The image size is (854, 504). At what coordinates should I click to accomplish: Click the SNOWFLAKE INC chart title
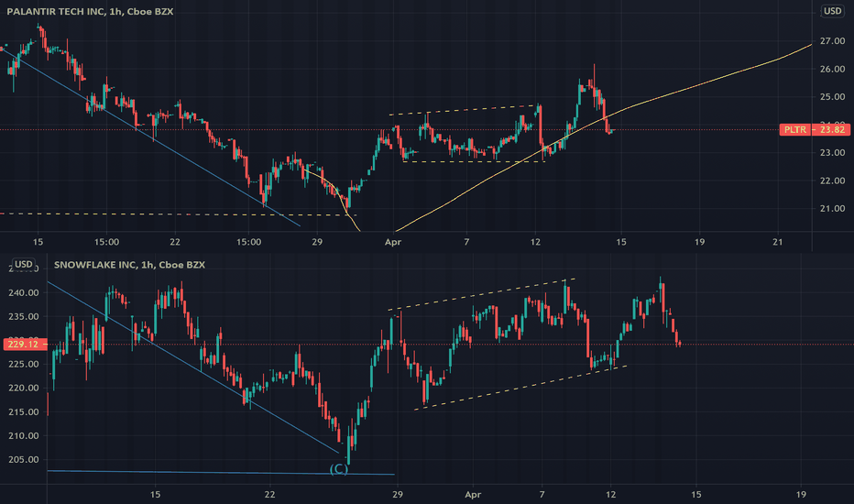129,265
